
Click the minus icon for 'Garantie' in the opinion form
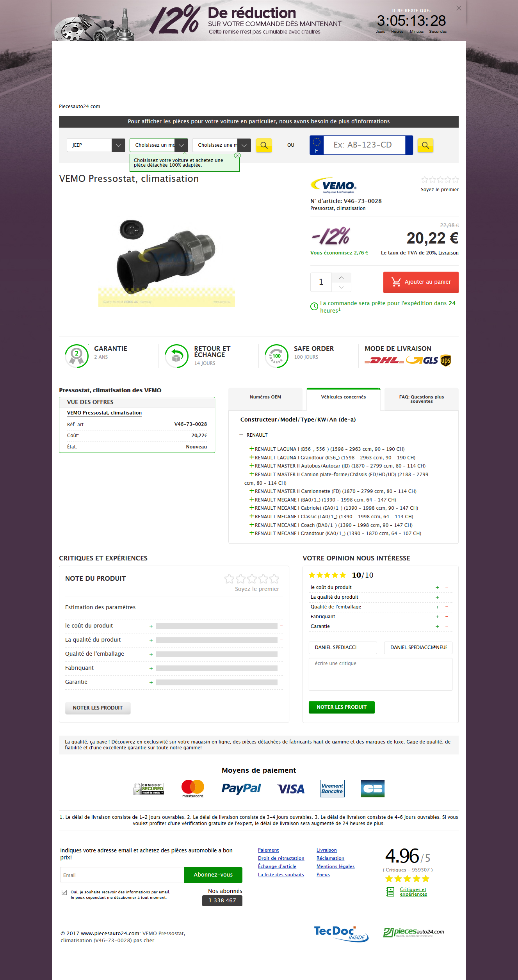pyautogui.click(x=447, y=626)
